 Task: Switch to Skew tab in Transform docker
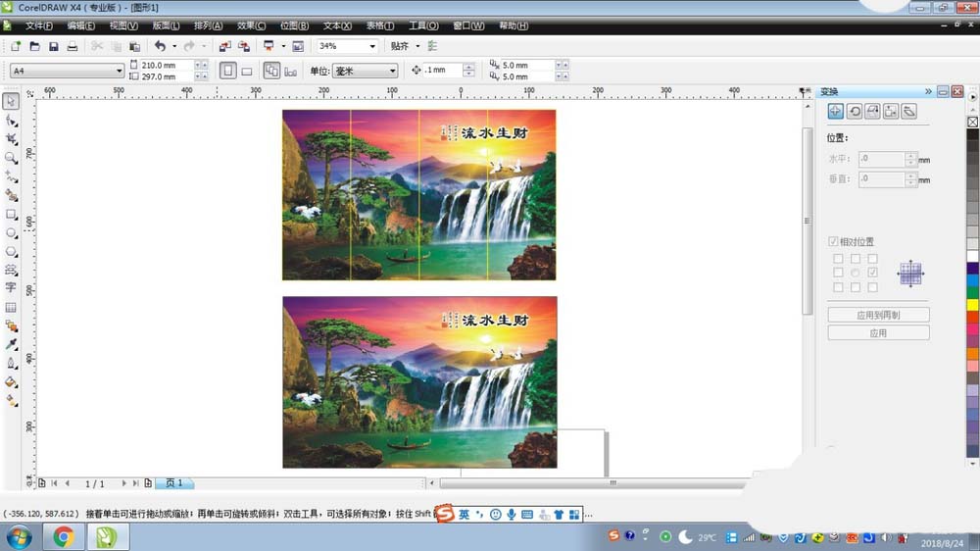click(909, 112)
